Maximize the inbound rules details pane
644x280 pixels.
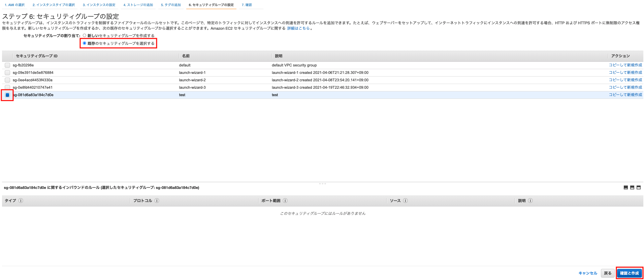[639, 188]
